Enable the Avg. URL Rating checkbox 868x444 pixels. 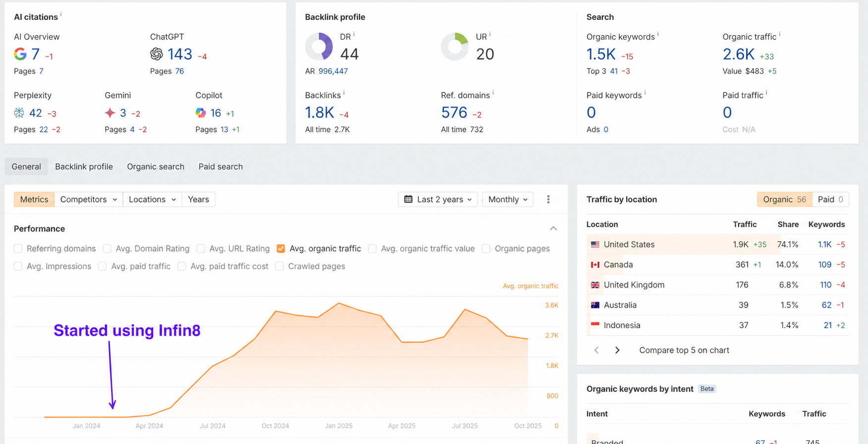click(x=201, y=248)
